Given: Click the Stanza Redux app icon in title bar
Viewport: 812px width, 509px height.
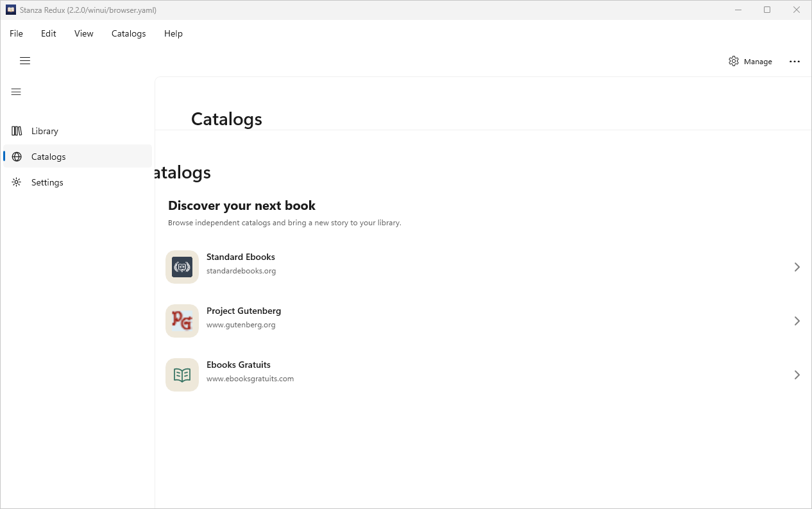Looking at the screenshot, I should (11, 10).
